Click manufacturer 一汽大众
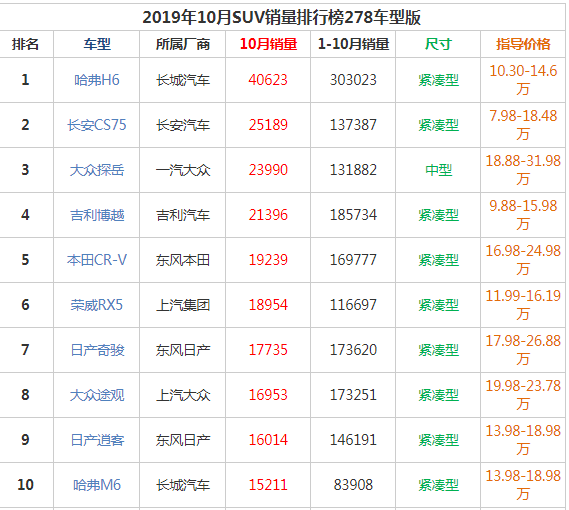Image resolution: width=569 pixels, height=510 pixels. (x=183, y=170)
